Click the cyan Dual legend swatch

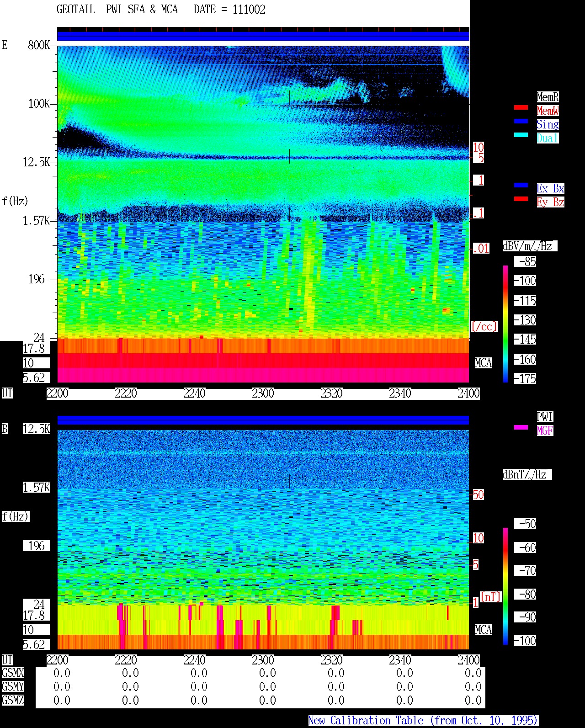tap(521, 135)
